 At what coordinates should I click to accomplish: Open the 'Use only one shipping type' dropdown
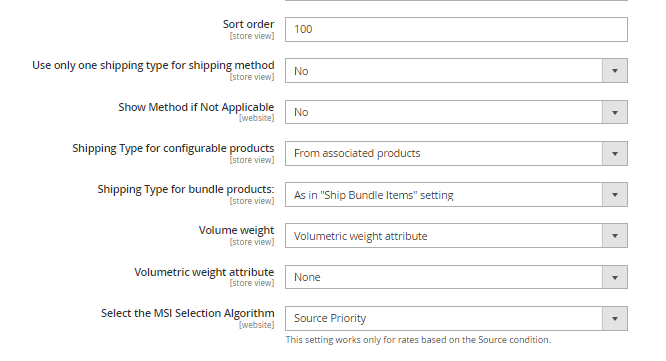(456, 71)
